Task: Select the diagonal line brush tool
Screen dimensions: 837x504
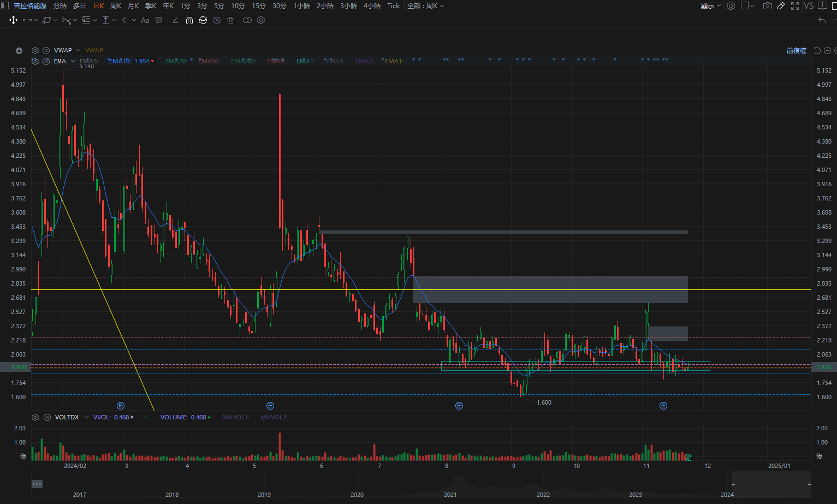Action: coord(175,20)
